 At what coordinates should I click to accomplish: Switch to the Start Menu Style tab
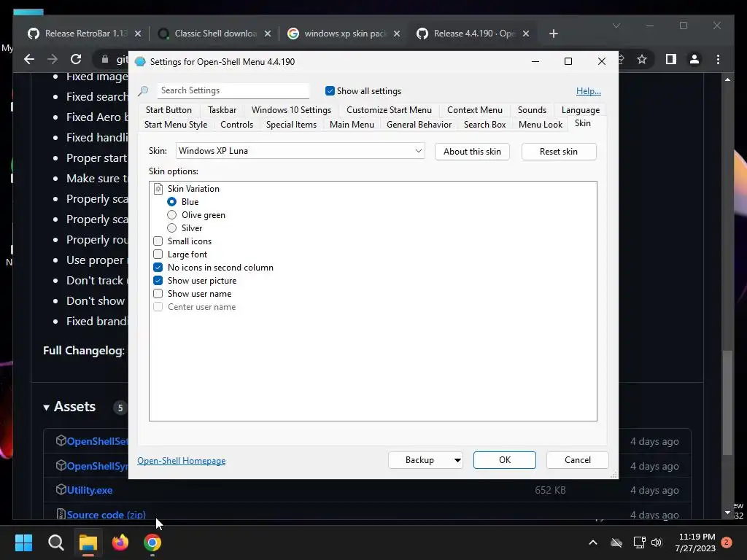176,124
